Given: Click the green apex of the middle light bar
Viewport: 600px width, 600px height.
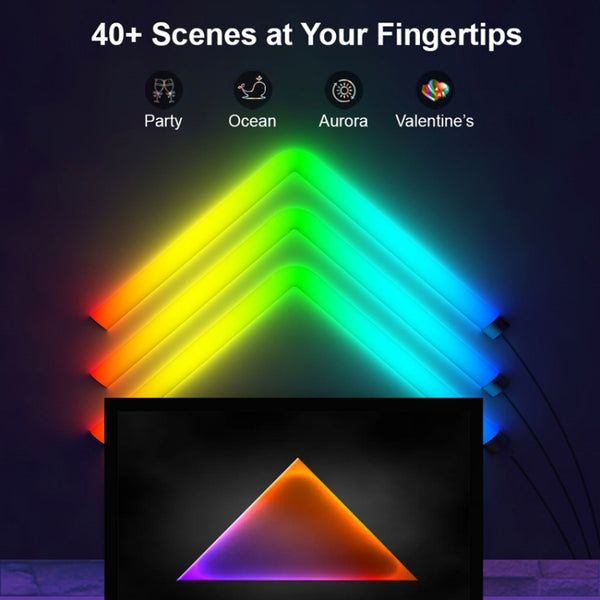Looking at the screenshot, I should click(x=295, y=219).
